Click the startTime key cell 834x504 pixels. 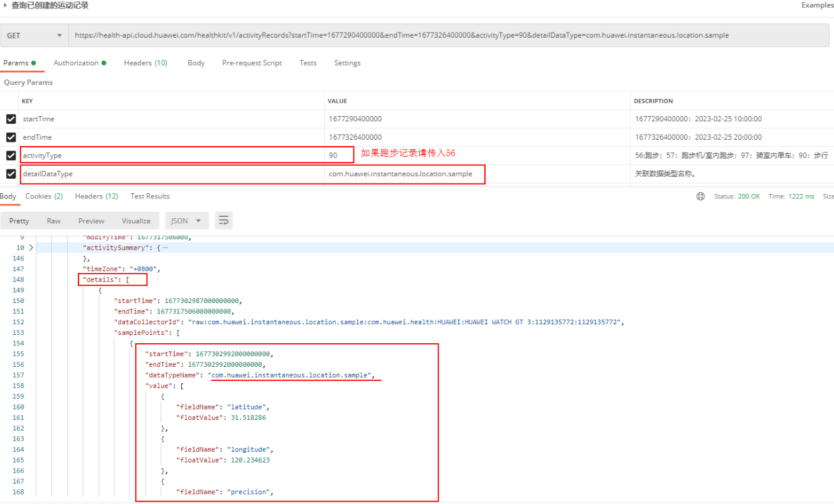171,119
